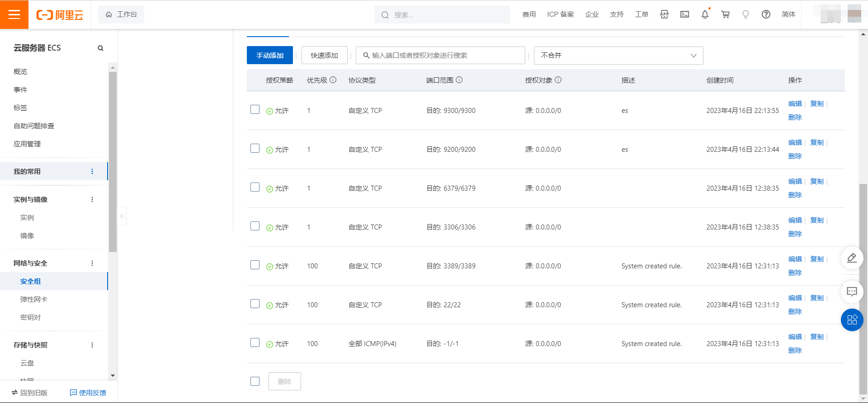
Task: Select checkbox for port 9200/9200 rule
Action: click(x=255, y=148)
